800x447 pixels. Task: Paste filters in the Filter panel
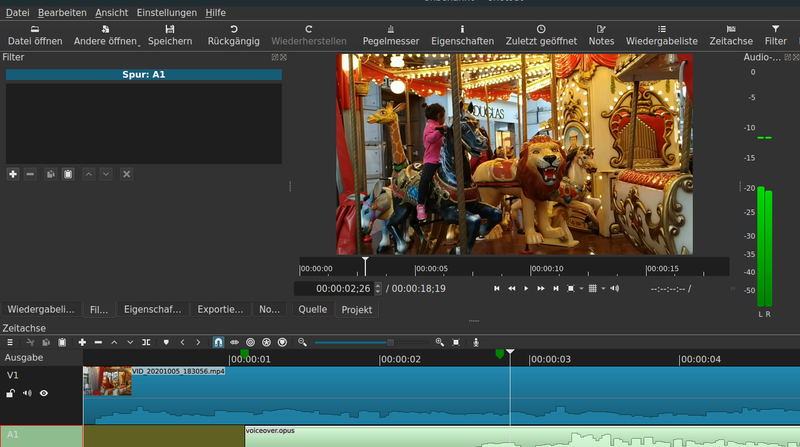(68, 174)
